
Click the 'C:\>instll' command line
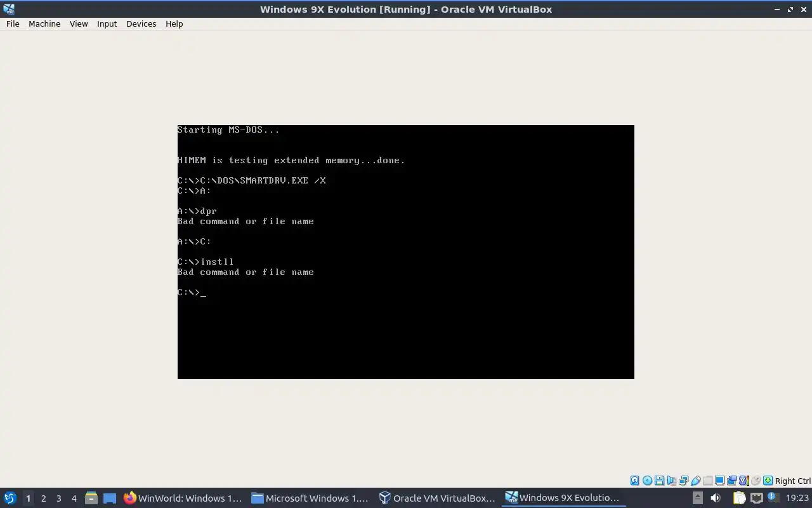(x=206, y=262)
